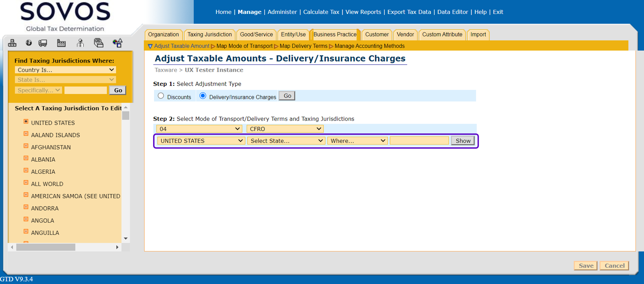Click the cash register icon
Viewport: 644px width, 284px height.
[x=98, y=43]
